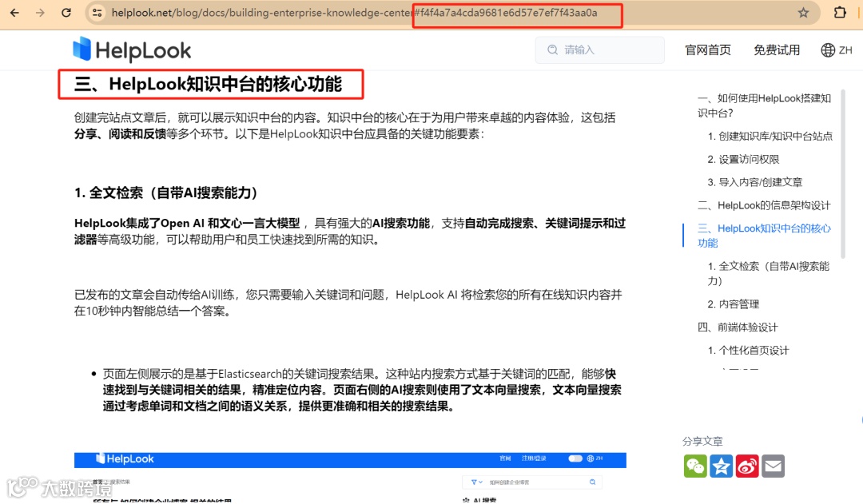The width and height of the screenshot is (863, 504).
Task: Click the search magnifier in embedded screenshot
Action: [x=592, y=482]
